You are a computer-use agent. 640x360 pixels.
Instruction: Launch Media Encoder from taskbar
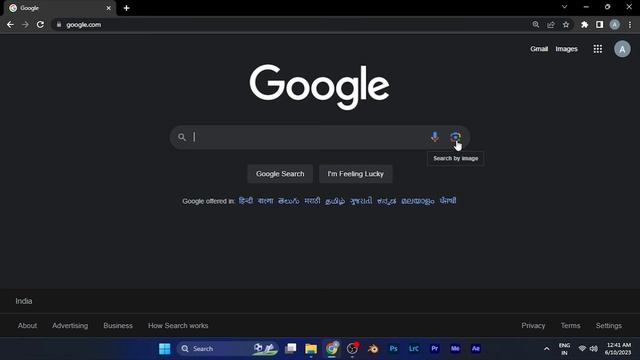(x=455, y=349)
